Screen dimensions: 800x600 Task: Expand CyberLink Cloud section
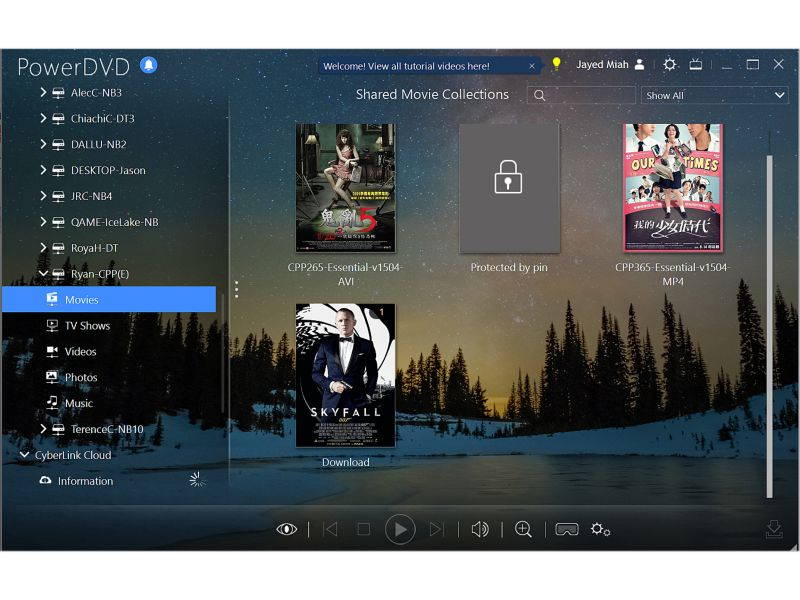click(24, 455)
